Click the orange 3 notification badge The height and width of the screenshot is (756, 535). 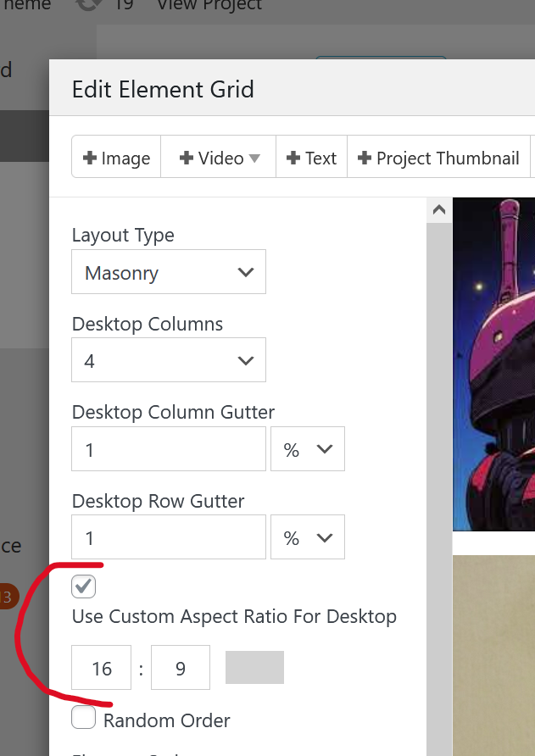(x=7, y=597)
